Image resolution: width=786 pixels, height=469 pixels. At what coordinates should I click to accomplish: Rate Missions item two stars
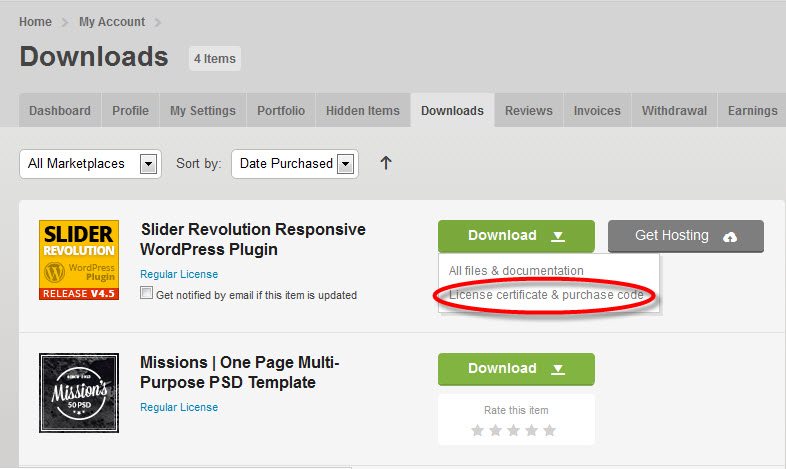(495, 430)
